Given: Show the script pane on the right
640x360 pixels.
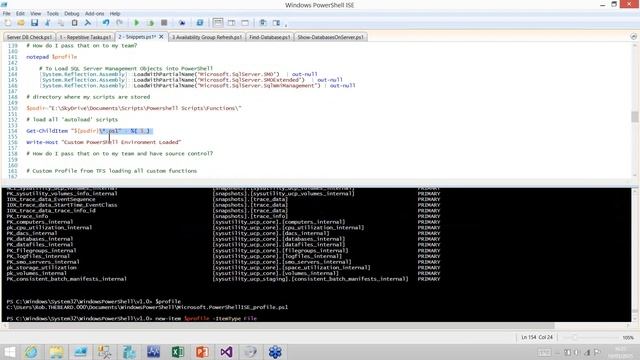Looking at the screenshot, I should [231, 23].
